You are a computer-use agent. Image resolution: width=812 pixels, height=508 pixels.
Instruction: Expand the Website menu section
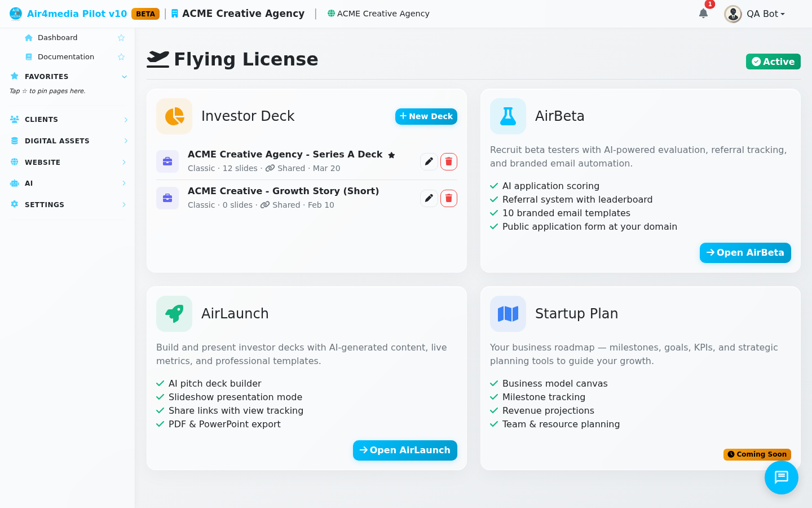coord(68,163)
